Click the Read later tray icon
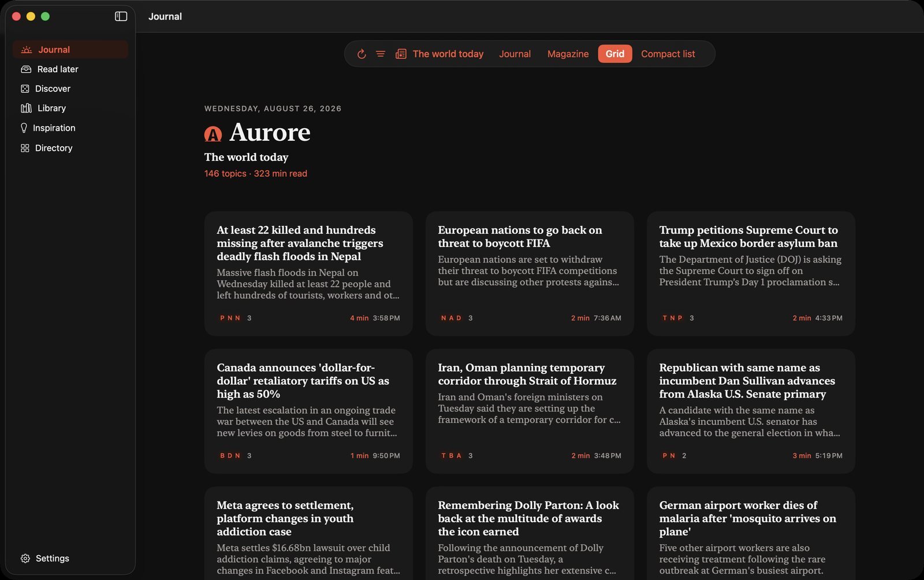The height and width of the screenshot is (580, 924). click(26, 69)
